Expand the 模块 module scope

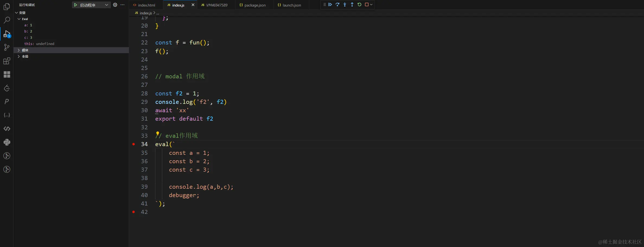pos(19,50)
